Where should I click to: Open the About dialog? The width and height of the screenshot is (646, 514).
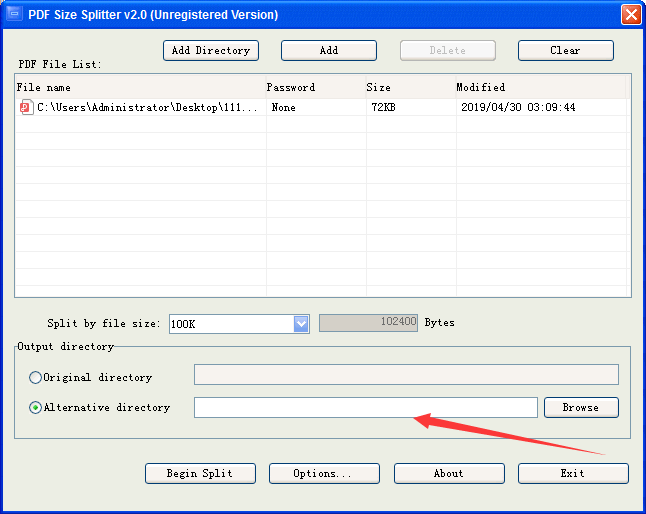click(x=449, y=473)
